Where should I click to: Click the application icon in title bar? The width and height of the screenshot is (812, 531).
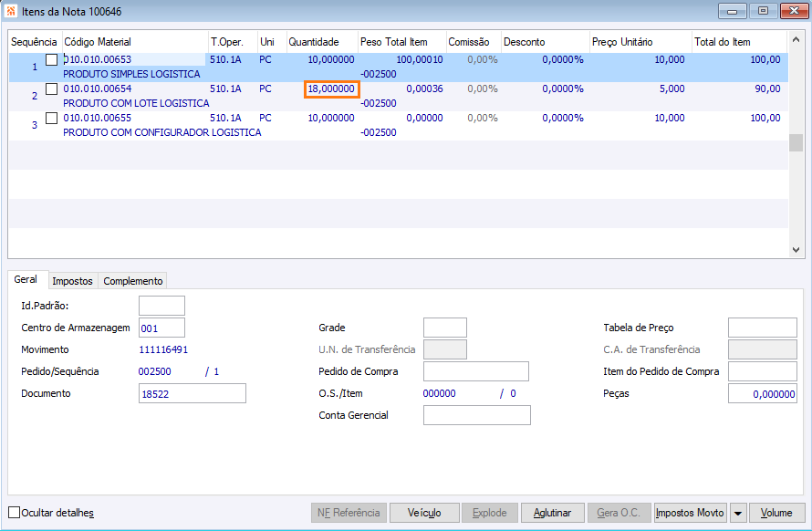(10, 11)
